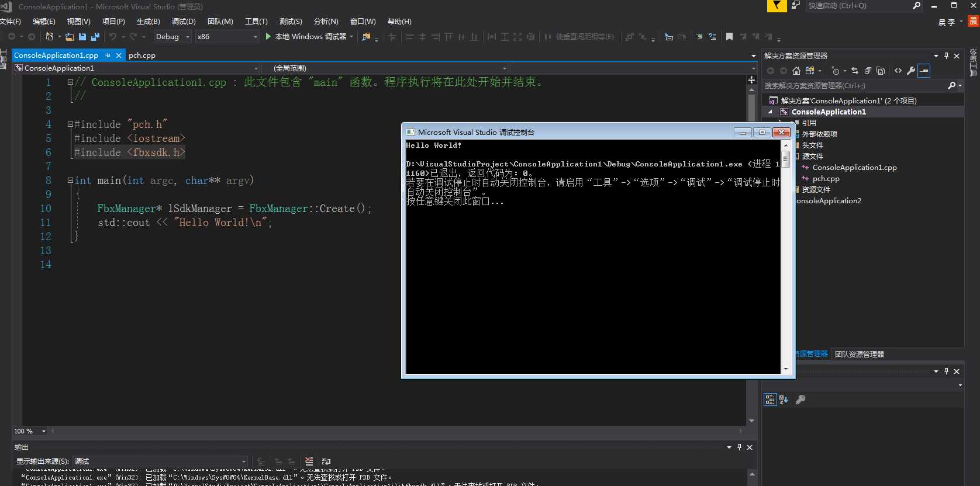Image resolution: width=980 pixels, height=486 pixels.
Task: Click the Show All Files icon in Solution Explorer
Action: (x=881, y=71)
